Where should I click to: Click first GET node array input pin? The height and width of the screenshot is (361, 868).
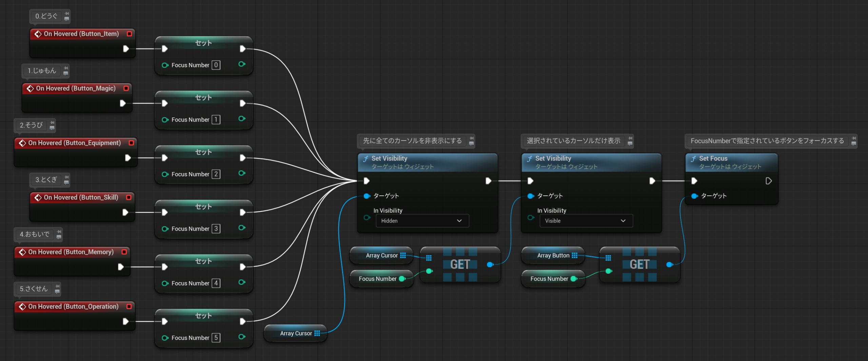point(429,258)
